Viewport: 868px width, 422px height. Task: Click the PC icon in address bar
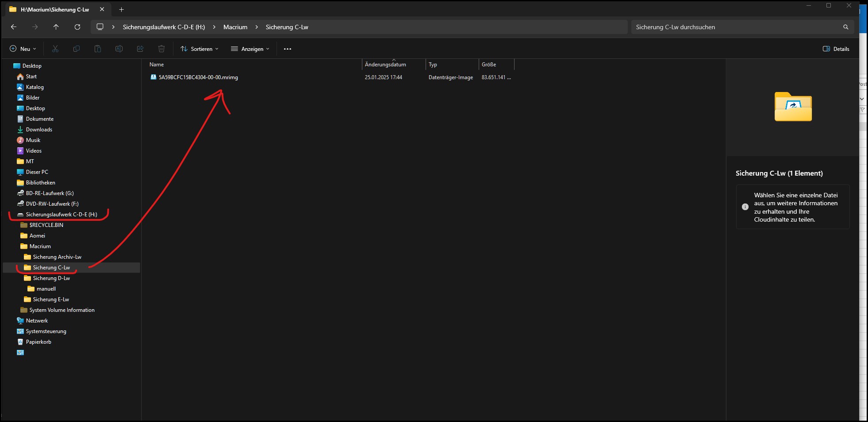point(100,27)
